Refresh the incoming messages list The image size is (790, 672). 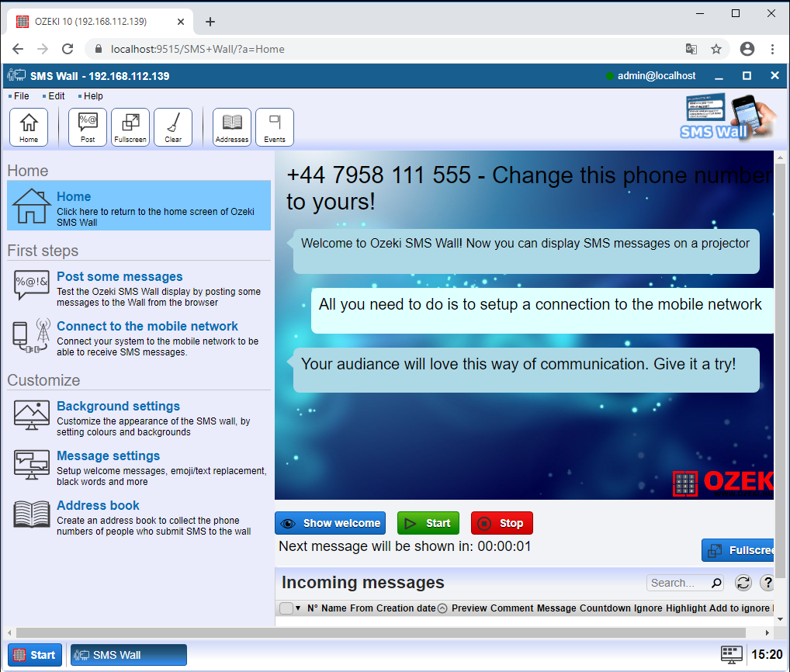click(x=743, y=583)
